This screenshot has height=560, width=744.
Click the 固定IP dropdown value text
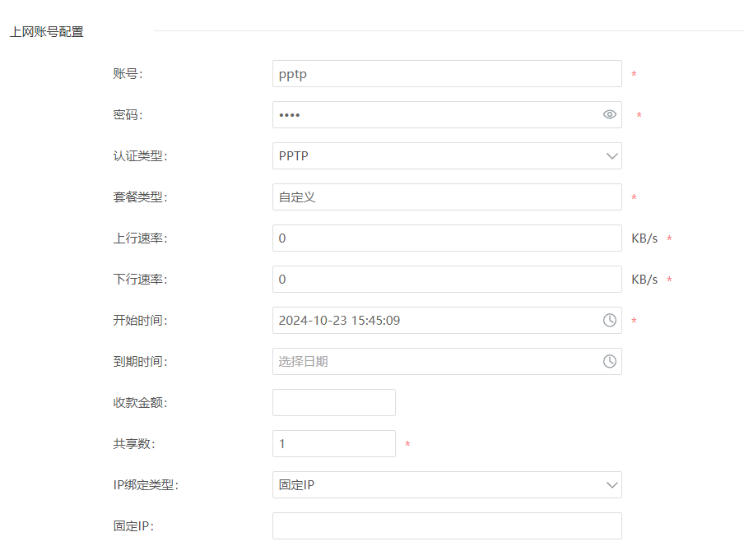pyautogui.click(x=296, y=485)
